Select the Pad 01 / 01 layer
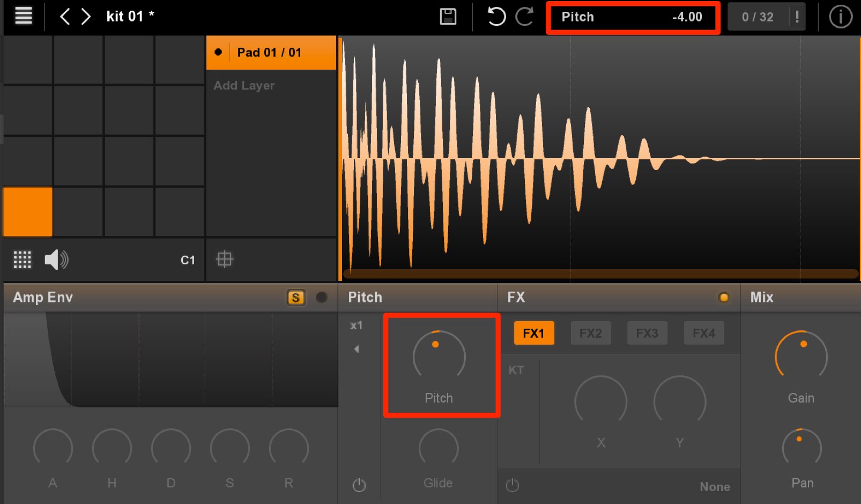Viewport: 861px width, 504px height. 271,53
